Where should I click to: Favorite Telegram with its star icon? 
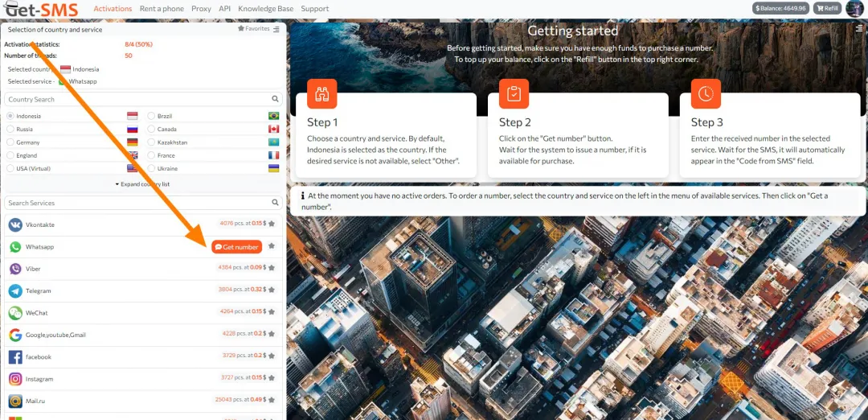point(272,290)
